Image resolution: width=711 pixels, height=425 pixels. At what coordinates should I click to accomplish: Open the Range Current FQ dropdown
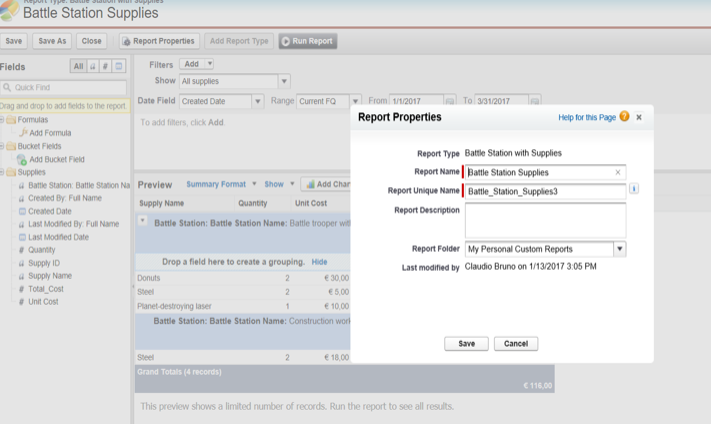pos(356,101)
